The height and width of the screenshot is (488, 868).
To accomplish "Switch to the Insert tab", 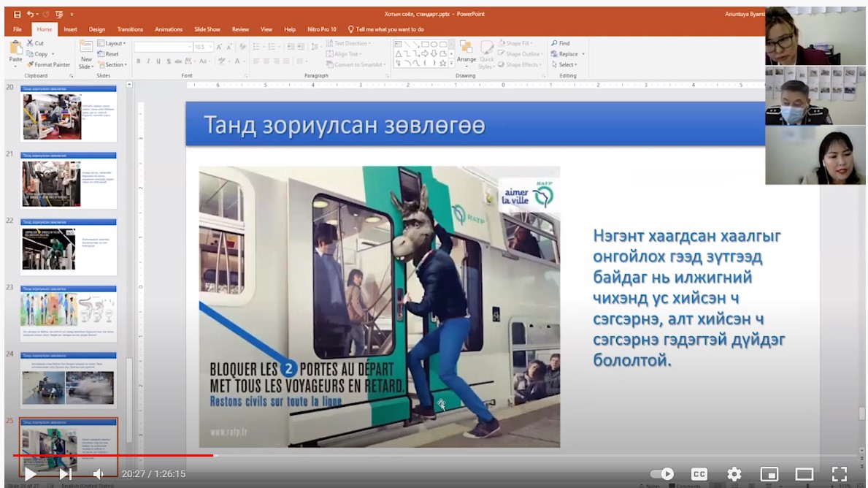I will pyautogui.click(x=70, y=29).
